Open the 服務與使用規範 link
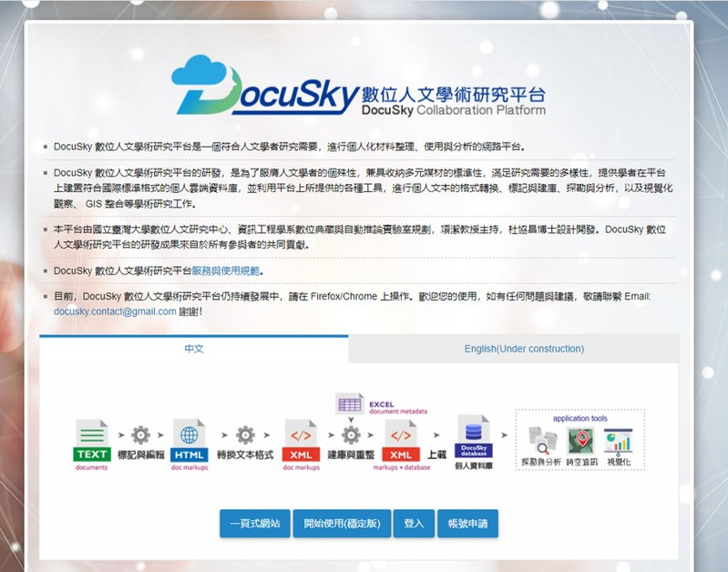Screen dimensions: 728x572 [226, 271]
